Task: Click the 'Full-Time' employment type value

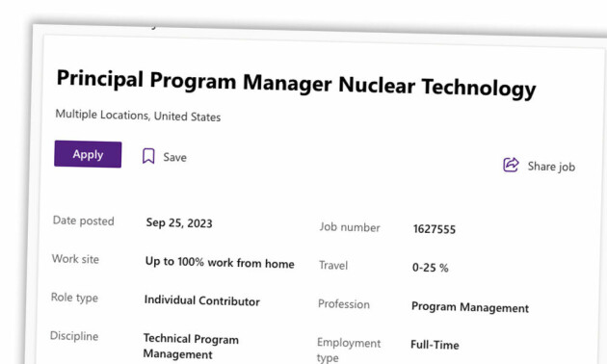Action: (435, 345)
